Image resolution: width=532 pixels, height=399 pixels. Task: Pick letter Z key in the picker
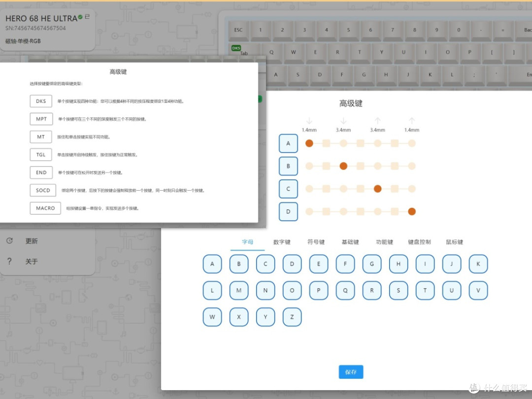292,317
